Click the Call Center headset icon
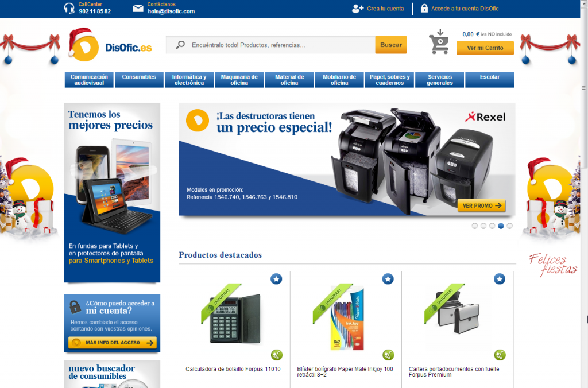588x388 pixels. pyautogui.click(x=69, y=8)
